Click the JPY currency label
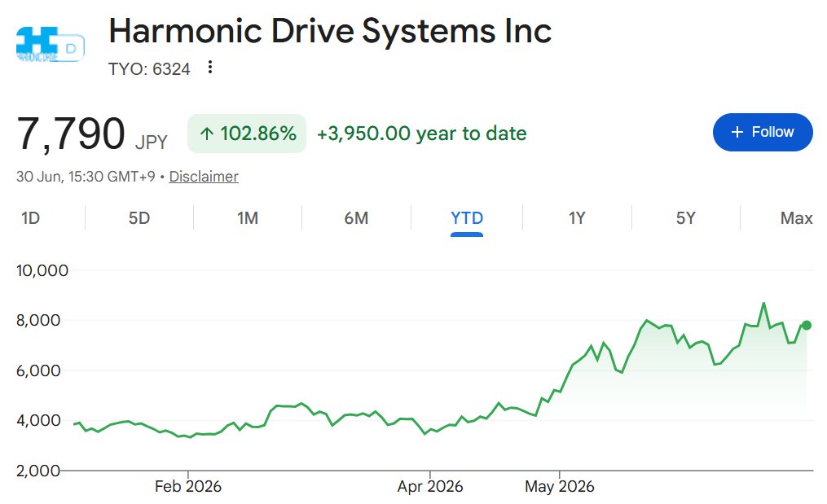This screenshot has height=504, width=827. click(x=152, y=142)
